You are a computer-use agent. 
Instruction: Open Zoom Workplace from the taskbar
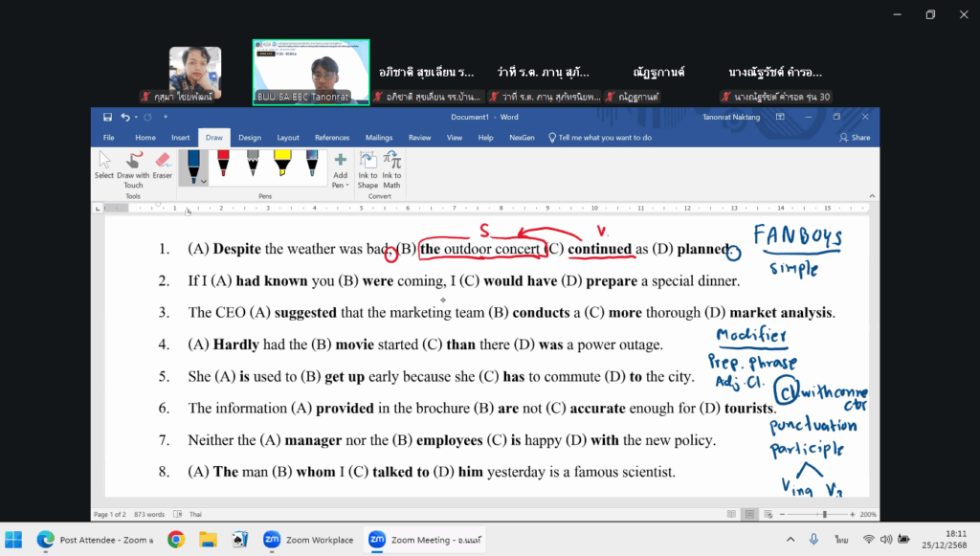(311, 540)
